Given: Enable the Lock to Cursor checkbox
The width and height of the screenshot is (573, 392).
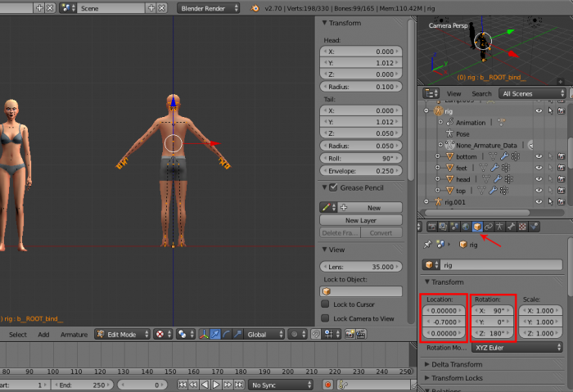Looking at the screenshot, I should pyautogui.click(x=326, y=304).
